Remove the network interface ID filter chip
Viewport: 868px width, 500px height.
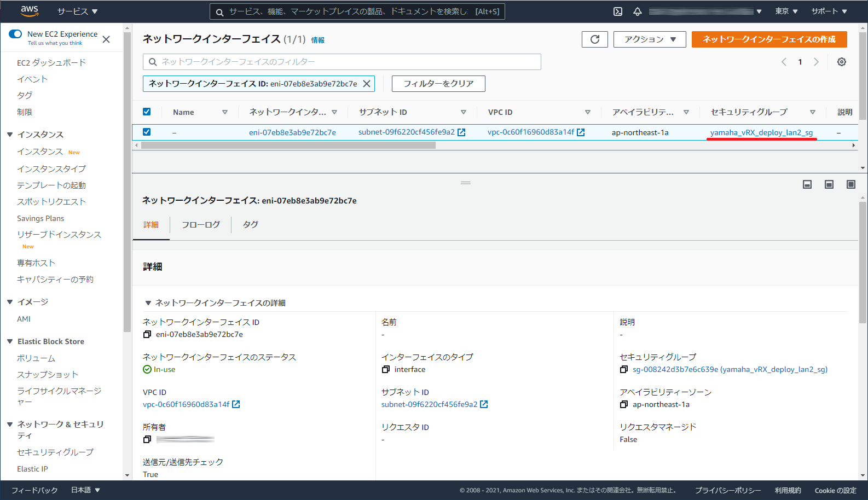click(367, 84)
